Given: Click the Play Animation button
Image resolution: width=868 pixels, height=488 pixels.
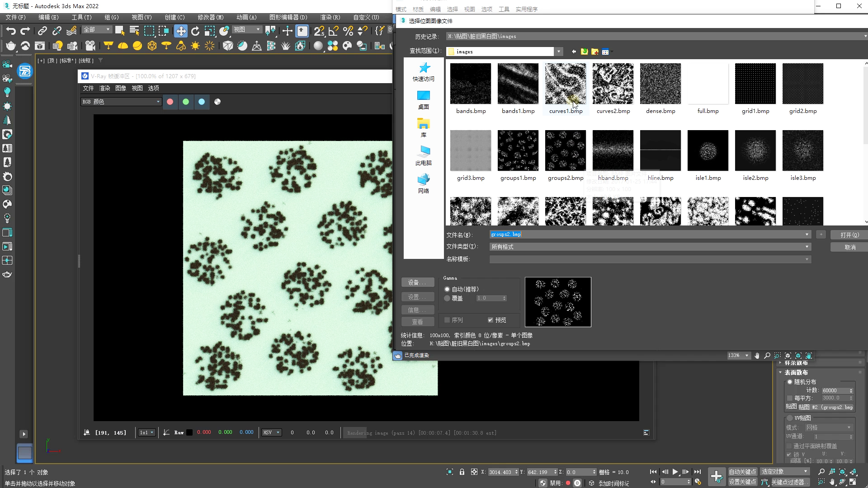Looking at the screenshot, I should point(675,472).
